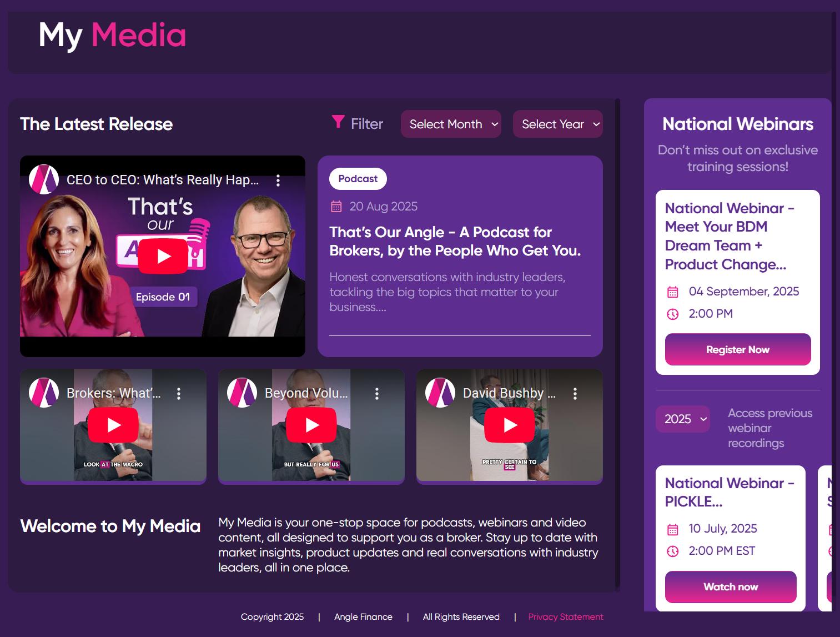Click the Podcast tag label
The image size is (840, 637).
(x=358, y=179)
